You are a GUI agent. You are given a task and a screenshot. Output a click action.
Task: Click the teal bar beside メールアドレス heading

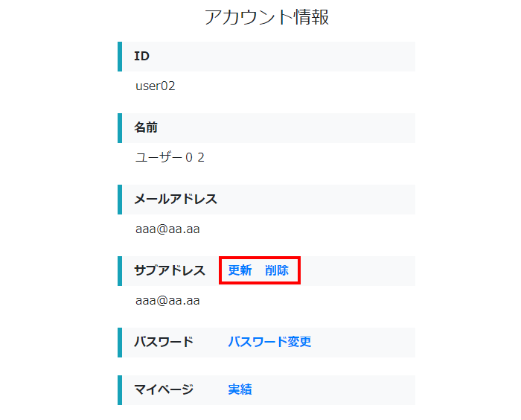(120, 200)
